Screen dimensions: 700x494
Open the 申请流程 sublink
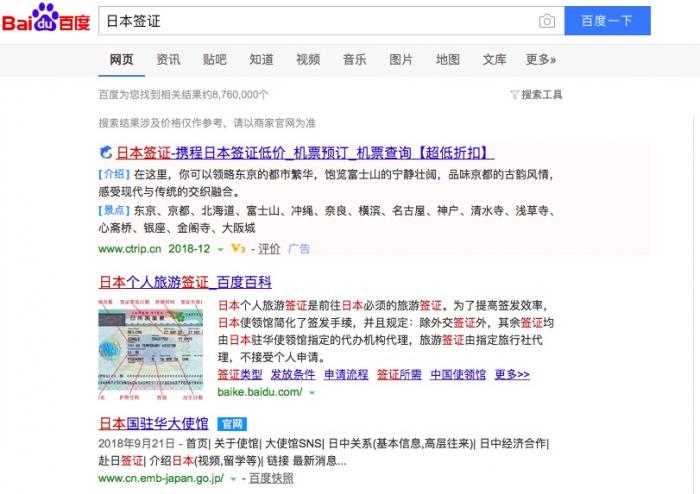346,374
